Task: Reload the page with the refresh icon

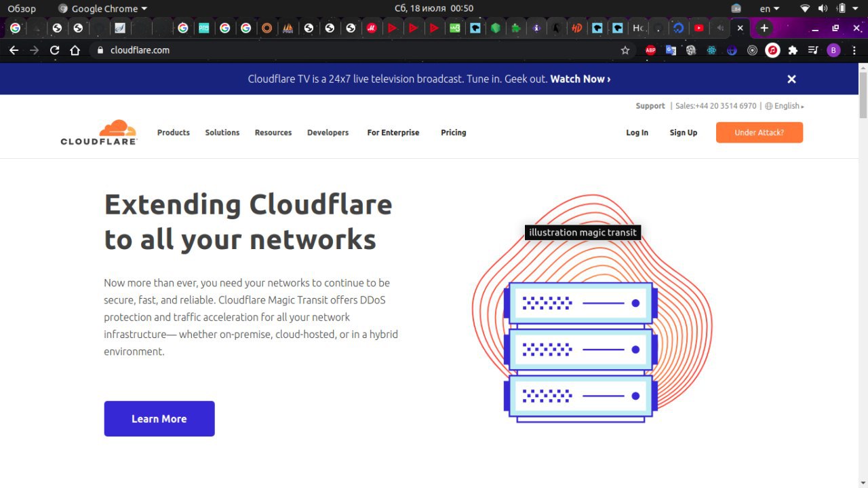Action: point(55,50)
